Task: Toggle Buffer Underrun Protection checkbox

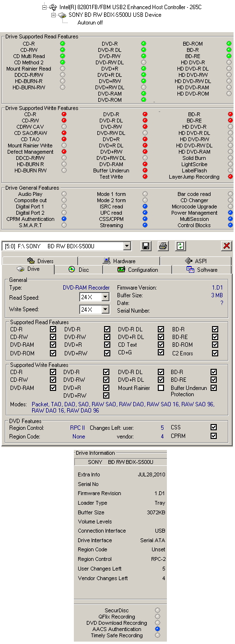Action: pos(213,388)
